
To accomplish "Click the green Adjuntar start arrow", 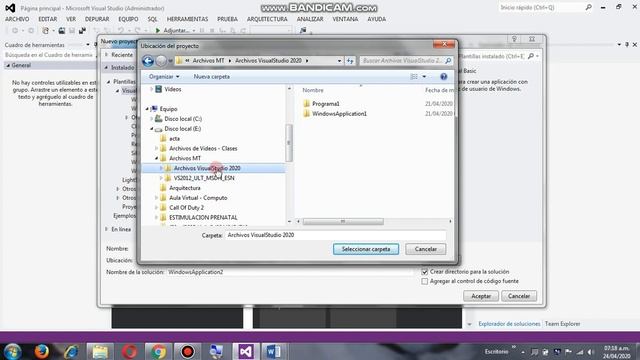I will pos(158,31).
